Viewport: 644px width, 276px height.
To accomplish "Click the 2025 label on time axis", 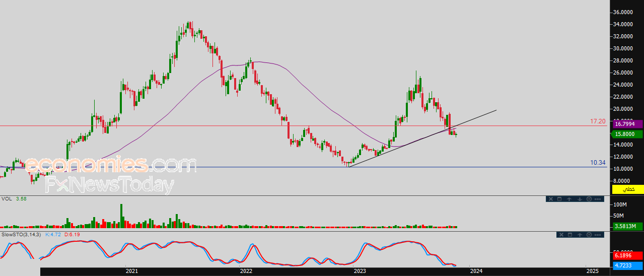I will click(x=593, y=271).
